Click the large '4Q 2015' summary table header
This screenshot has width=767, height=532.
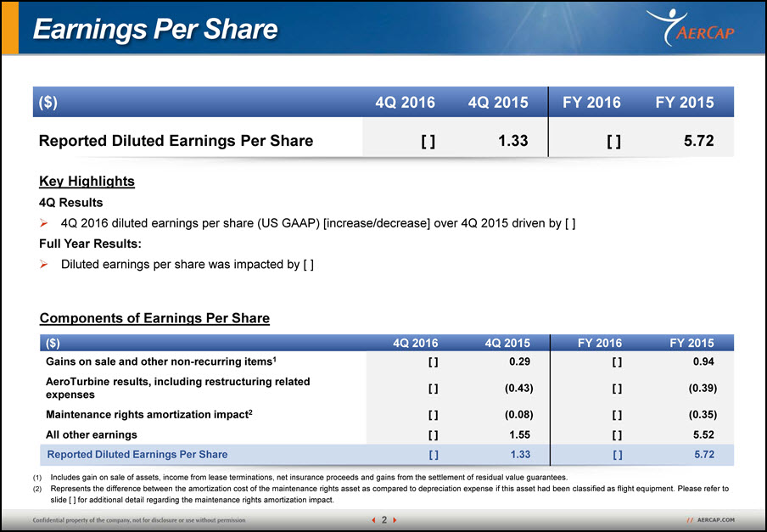[498, 102]
